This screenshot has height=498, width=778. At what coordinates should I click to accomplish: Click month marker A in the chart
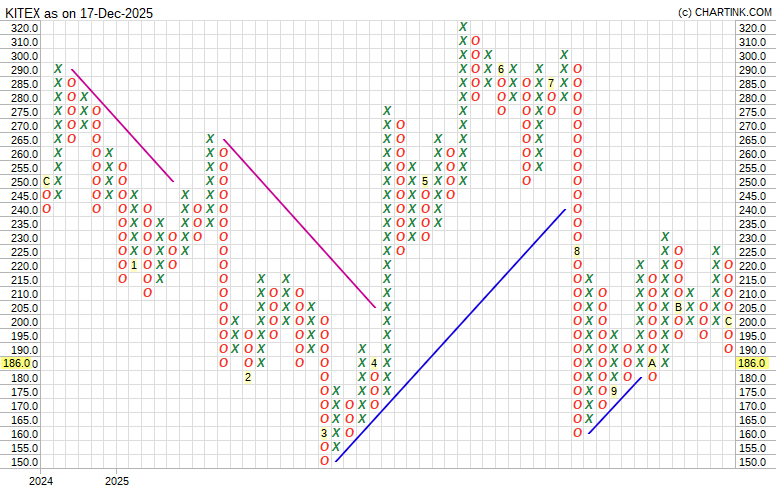click(652, 363)
